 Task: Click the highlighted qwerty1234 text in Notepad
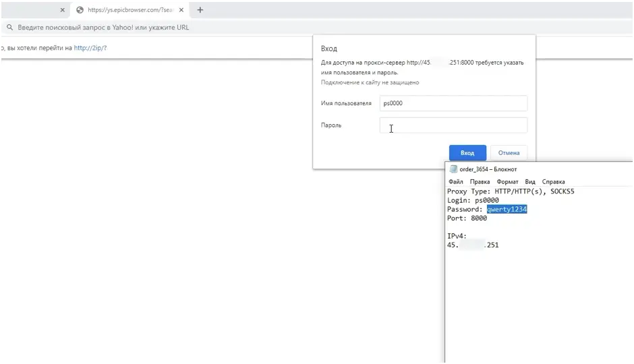[507, 210]
